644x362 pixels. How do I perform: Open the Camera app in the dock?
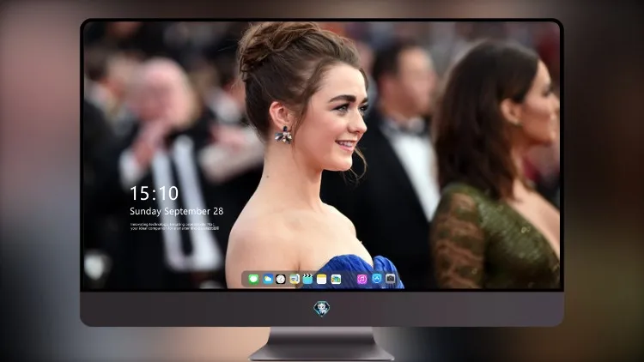tap(391, 279)
